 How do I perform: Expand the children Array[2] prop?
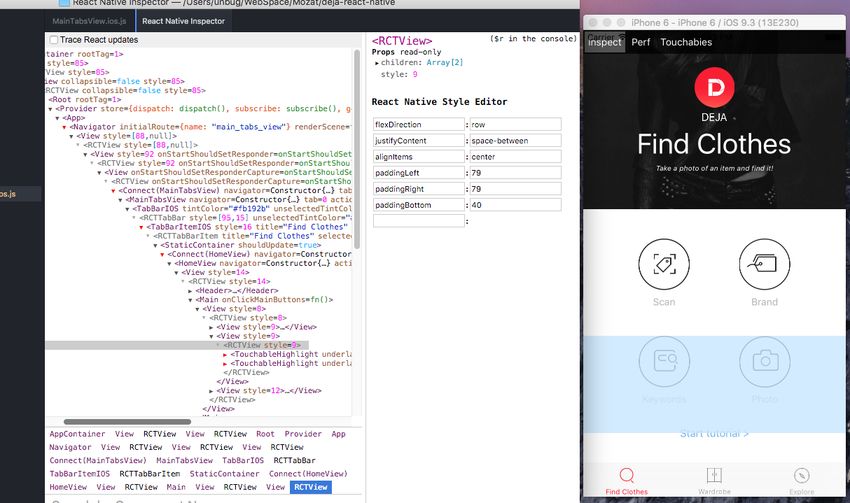point(377,63)
